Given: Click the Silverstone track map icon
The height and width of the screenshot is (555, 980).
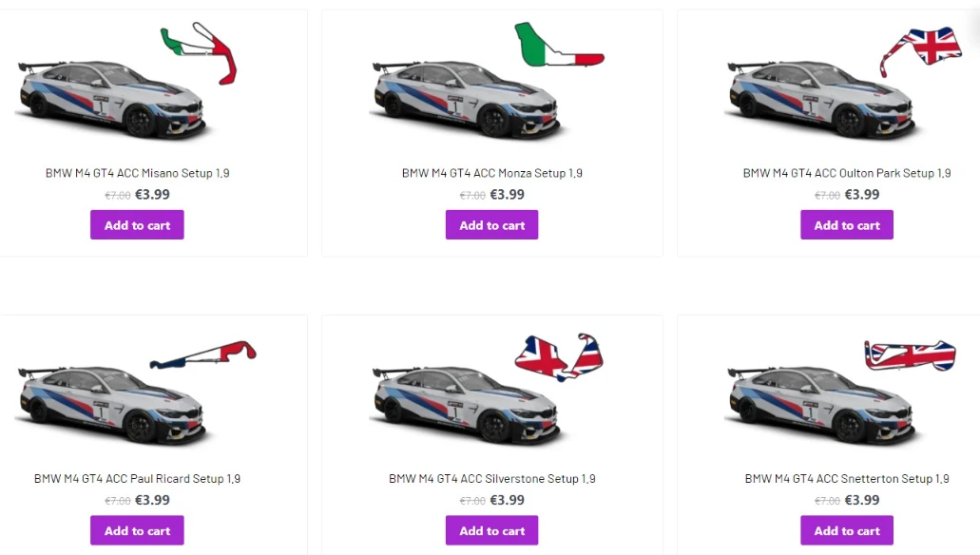Looking at the screenshot, I should [559, 356].
